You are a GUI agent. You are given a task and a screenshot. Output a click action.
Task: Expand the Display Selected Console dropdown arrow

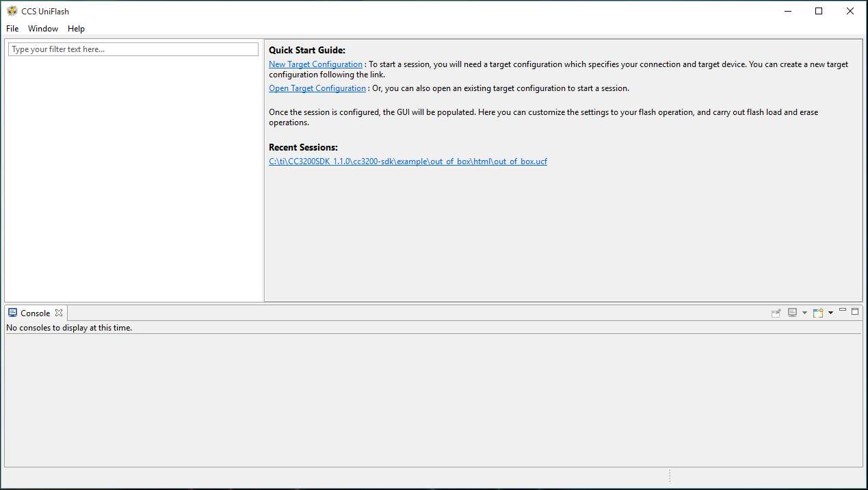click(x=804, y=313)
